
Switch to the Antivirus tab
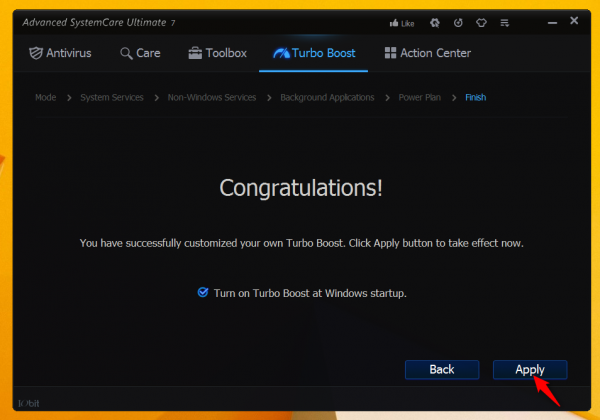point(60,53)
